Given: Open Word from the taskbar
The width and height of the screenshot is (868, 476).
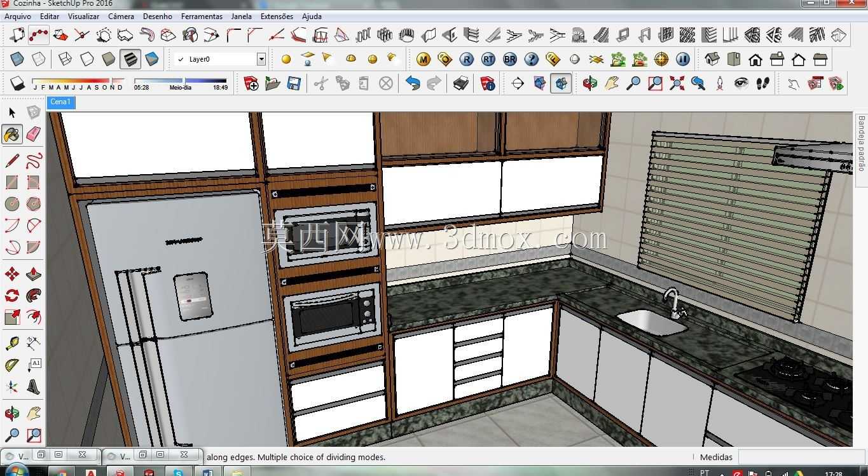Looking at the screenshot, I should click(207, 472).
